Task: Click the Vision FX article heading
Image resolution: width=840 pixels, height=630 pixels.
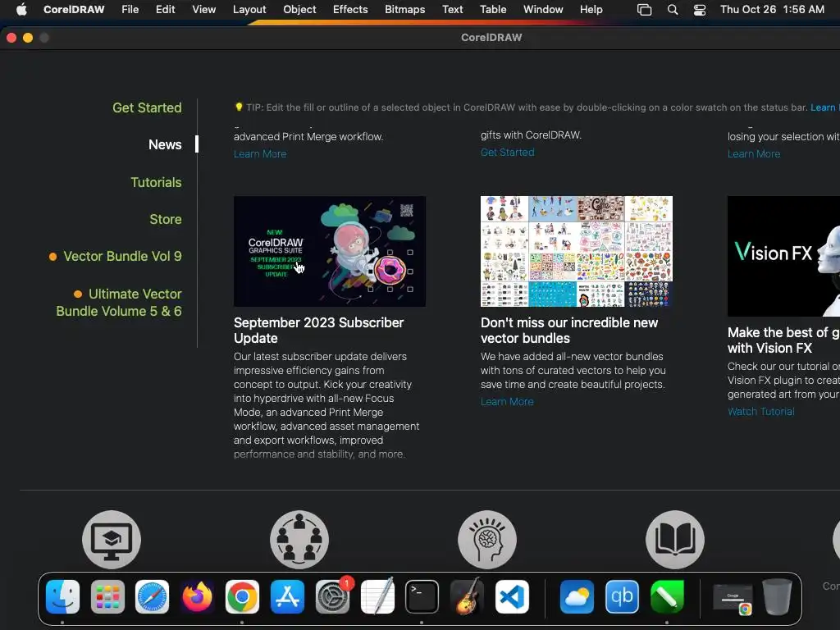Action: pyautogui.click(x=783, y=340)
